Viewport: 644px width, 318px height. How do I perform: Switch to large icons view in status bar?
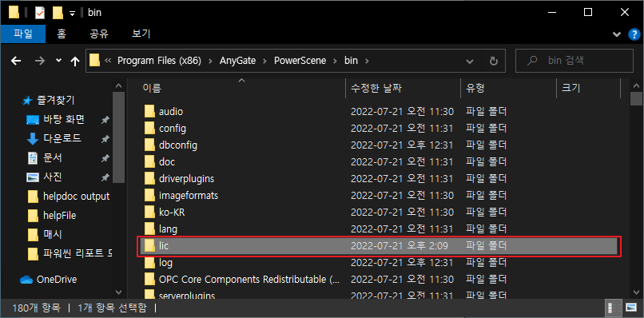[x=631, y=308]
